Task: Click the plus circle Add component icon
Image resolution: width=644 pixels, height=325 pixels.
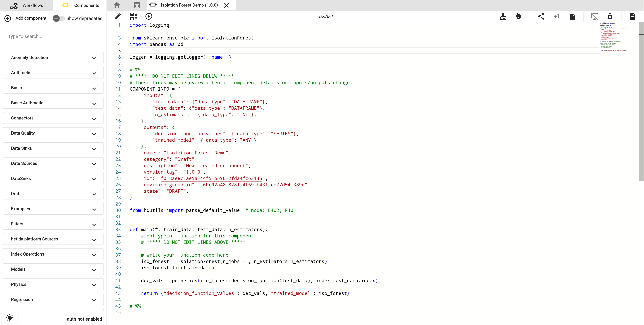Action: point(8,18)
